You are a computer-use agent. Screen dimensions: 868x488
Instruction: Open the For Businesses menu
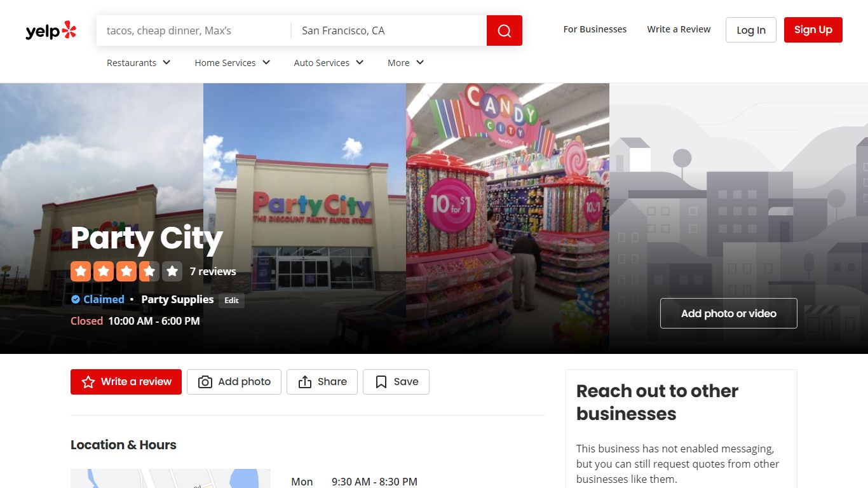pos(595,29)
